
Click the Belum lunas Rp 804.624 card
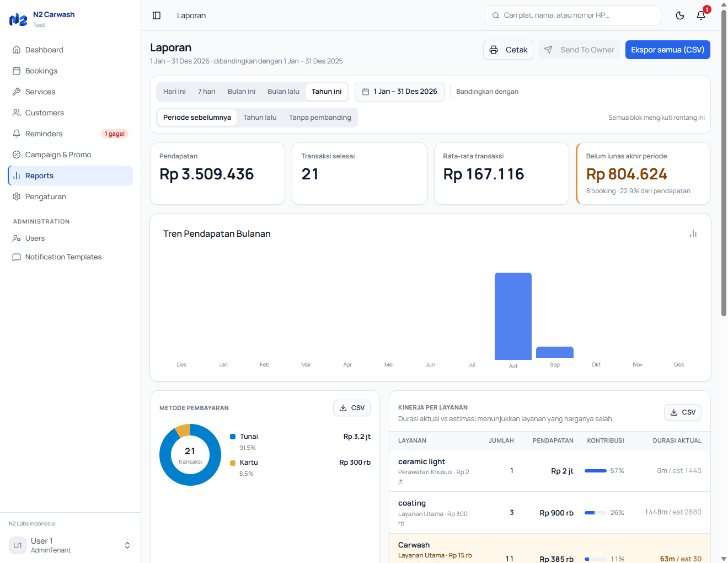643,173
